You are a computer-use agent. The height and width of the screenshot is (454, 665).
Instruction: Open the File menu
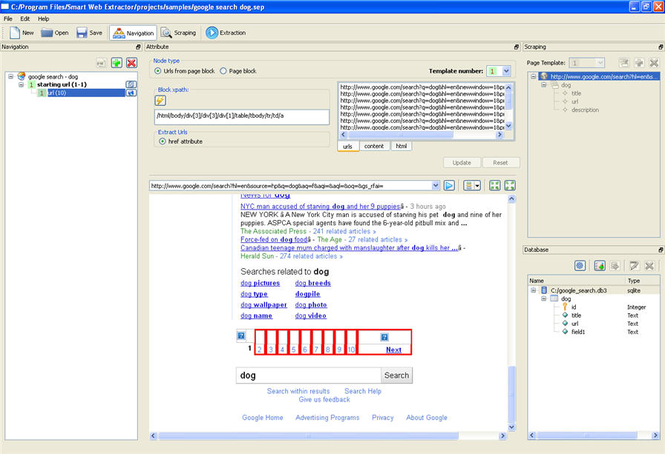click(x=8, y=19)
